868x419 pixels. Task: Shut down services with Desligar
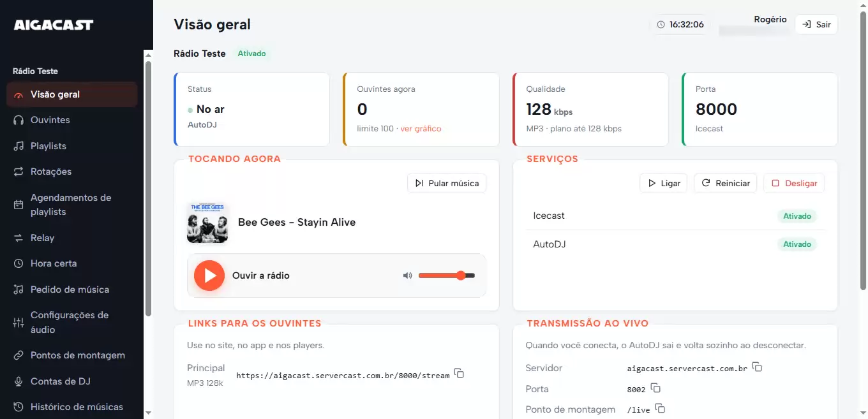click(x=794, y=184)
